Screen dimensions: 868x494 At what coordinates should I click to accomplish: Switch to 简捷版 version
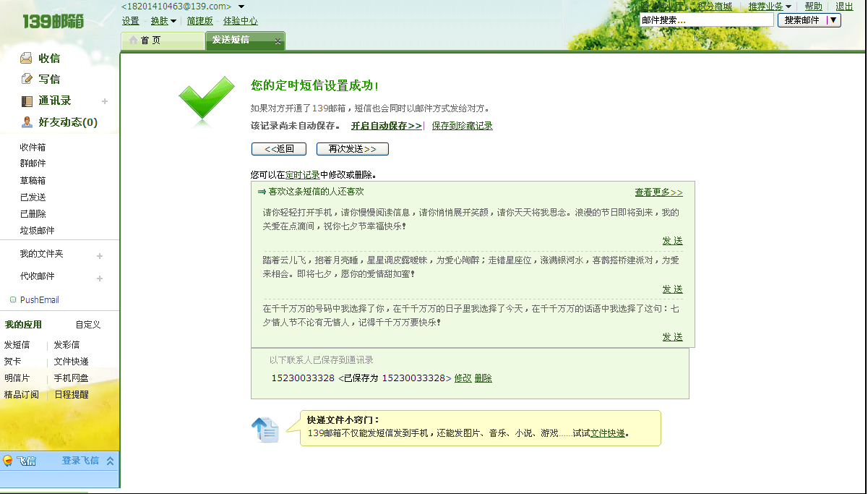(x=200, y=21)
